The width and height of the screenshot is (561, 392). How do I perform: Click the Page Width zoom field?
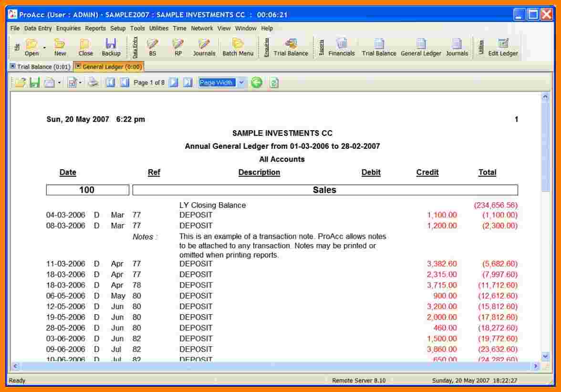(217, 83)
